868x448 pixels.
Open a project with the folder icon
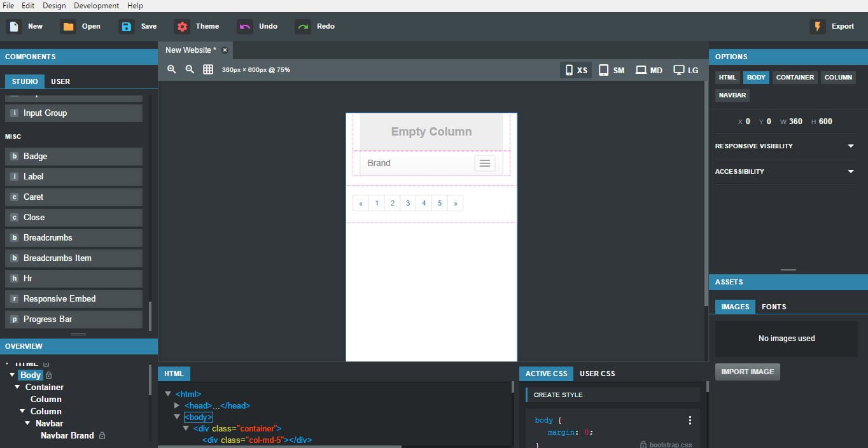[x=68, y=27]
